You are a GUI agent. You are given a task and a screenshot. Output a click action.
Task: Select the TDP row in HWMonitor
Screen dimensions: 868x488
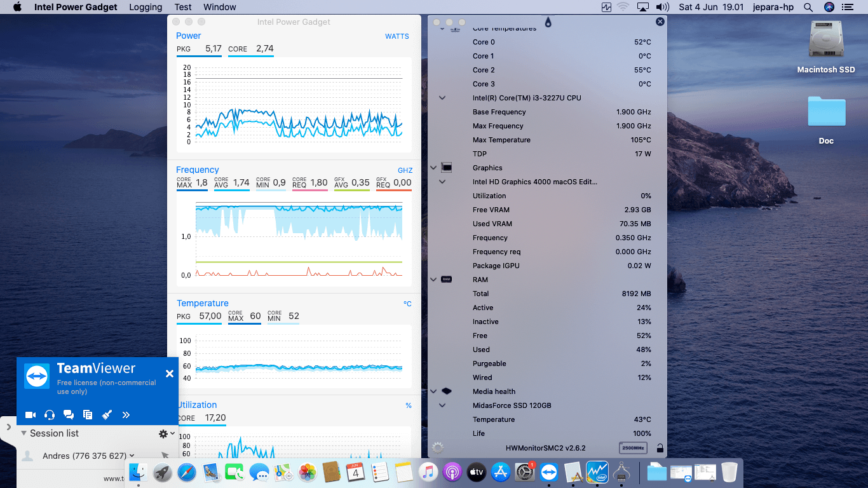tap(547, 154)
